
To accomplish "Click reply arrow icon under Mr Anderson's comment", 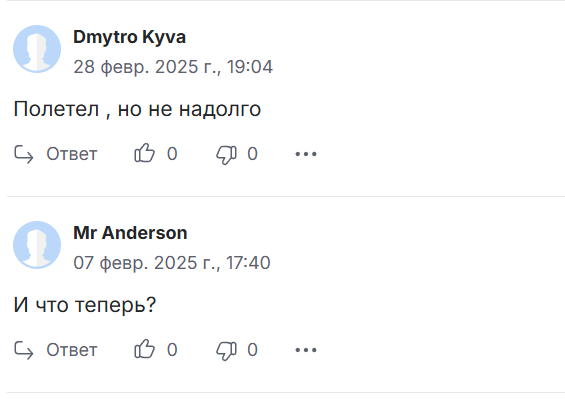I will click(x=24, y=350).
